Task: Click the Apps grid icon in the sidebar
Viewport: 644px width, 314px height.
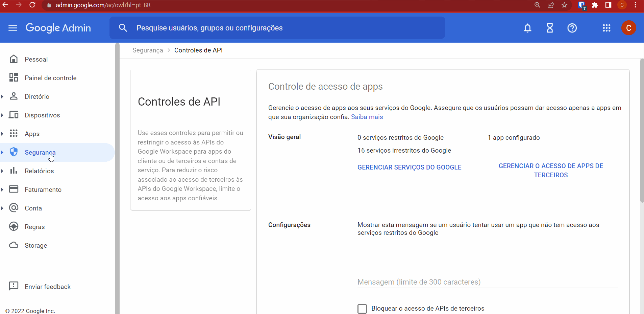Action: [14, 134]
